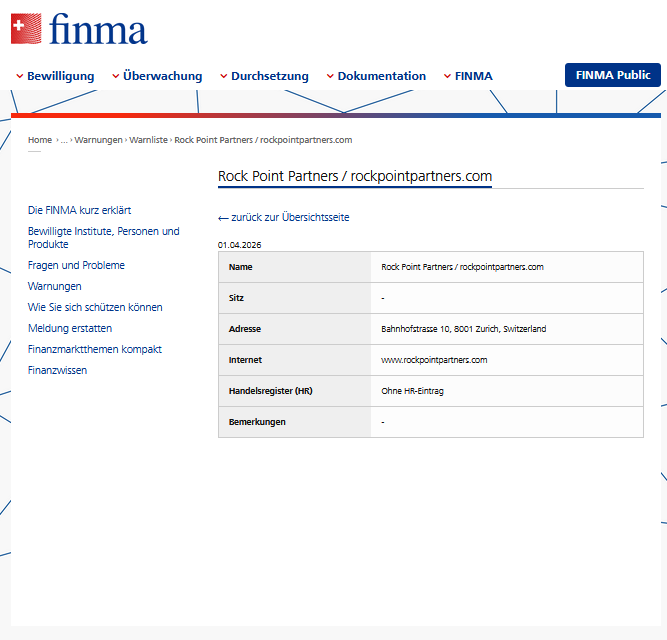Click the value 'Ohne HR-Eintrag'
Viewport: 667px width, 640px height.
pos(412,391)
